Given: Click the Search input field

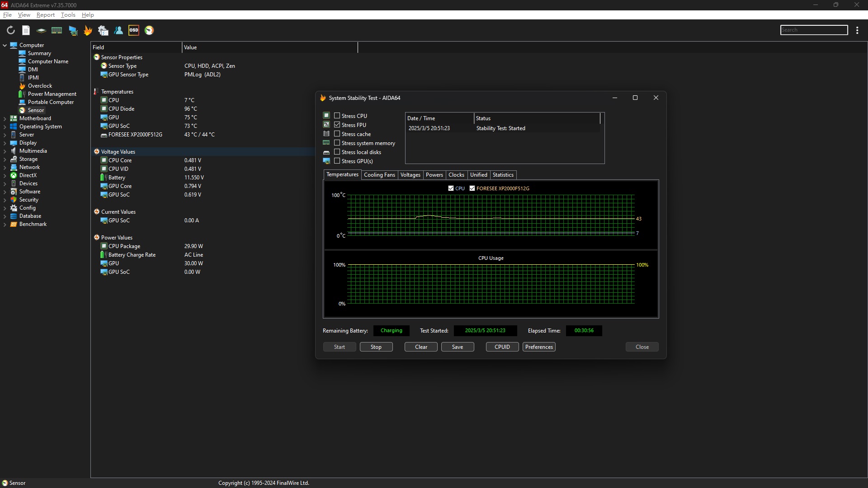Looking at the screenshot, I should [x=814, y=30].
